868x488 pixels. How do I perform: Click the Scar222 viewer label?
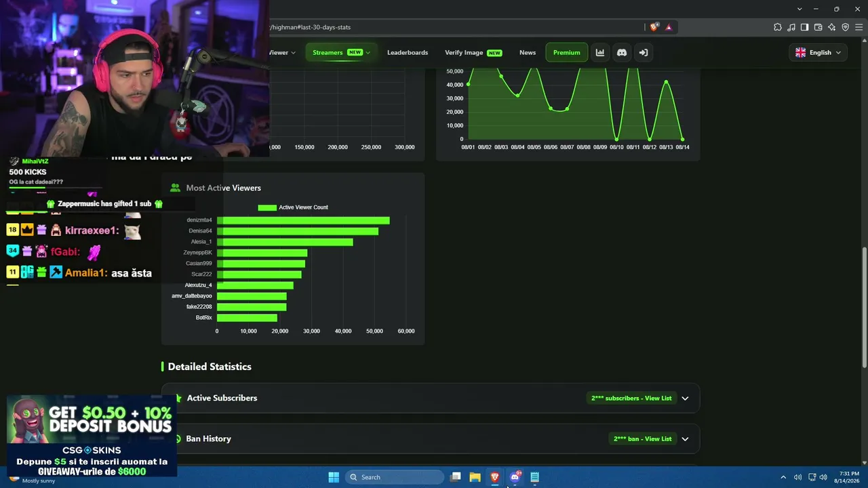click(x=201, y=274)
